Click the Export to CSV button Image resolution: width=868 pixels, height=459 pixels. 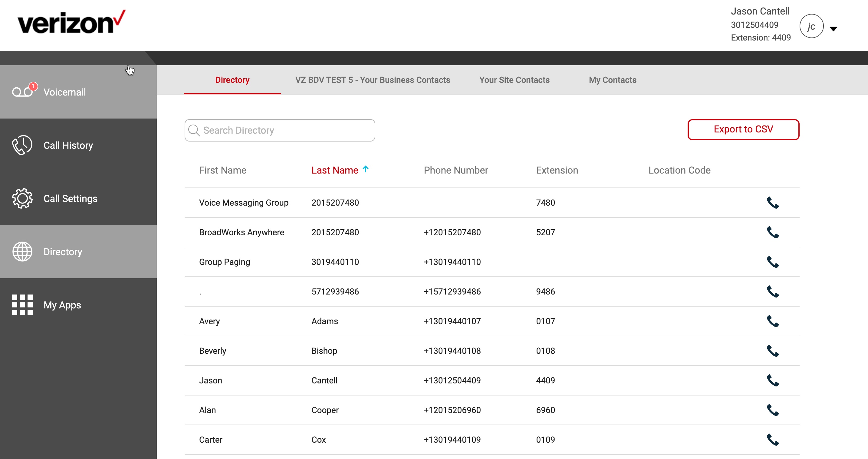pyautogui.click(x=743, y=129)
